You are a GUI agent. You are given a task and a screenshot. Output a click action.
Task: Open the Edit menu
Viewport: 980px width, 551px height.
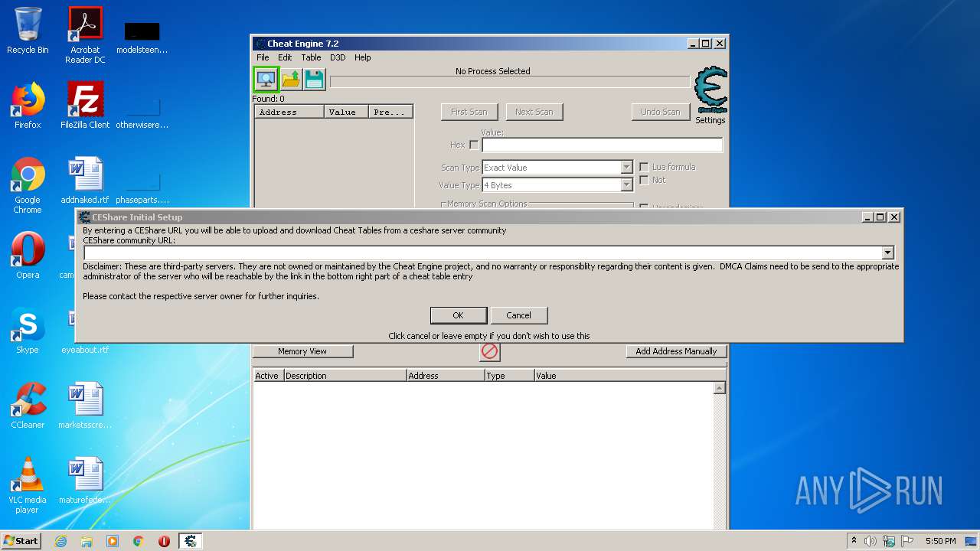[285, 57]
